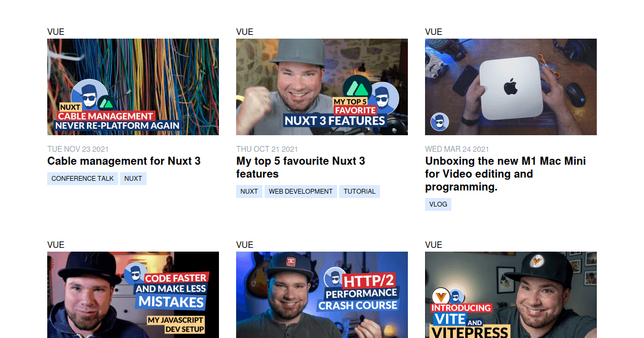Image resolution: width=644 pixels, height=338 pixels.
Task: Click VUE category above cable management thumbnail
Action: [56, 32]
